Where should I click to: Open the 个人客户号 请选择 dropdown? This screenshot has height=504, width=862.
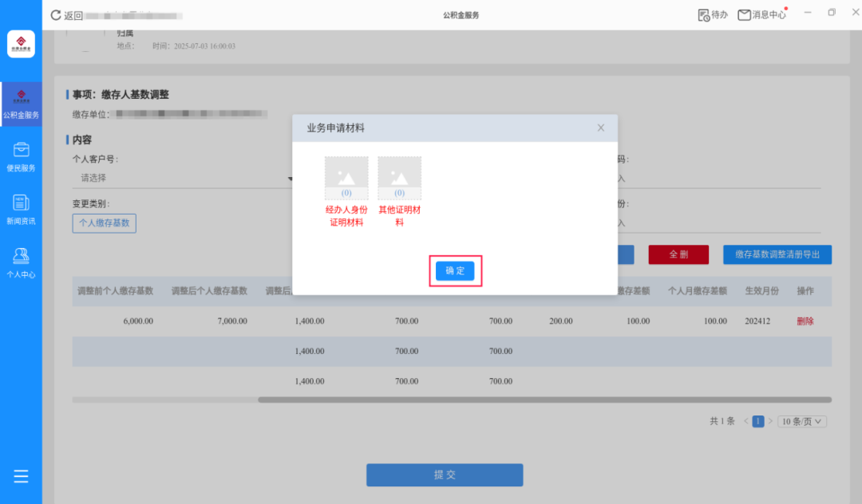click(183, 178)
